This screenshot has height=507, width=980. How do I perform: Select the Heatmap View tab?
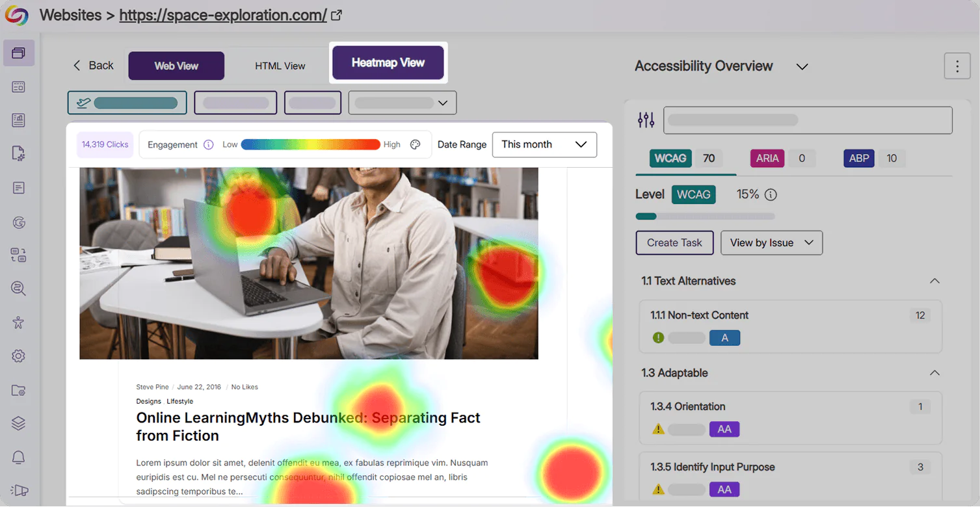point(388,63)
